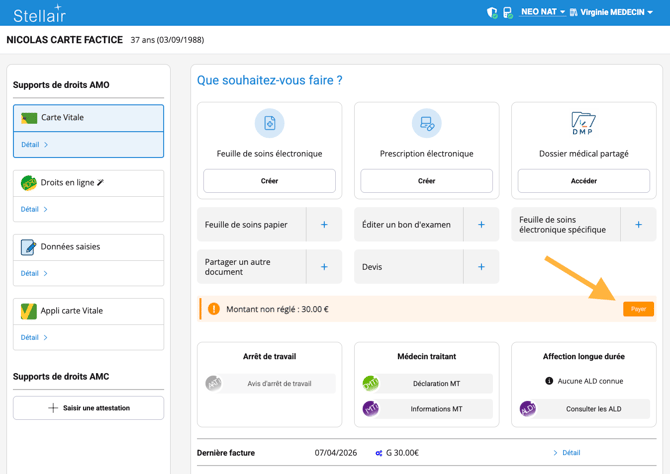
Task: Open Avis d'arrêt de travail
Action: [279, 383]
